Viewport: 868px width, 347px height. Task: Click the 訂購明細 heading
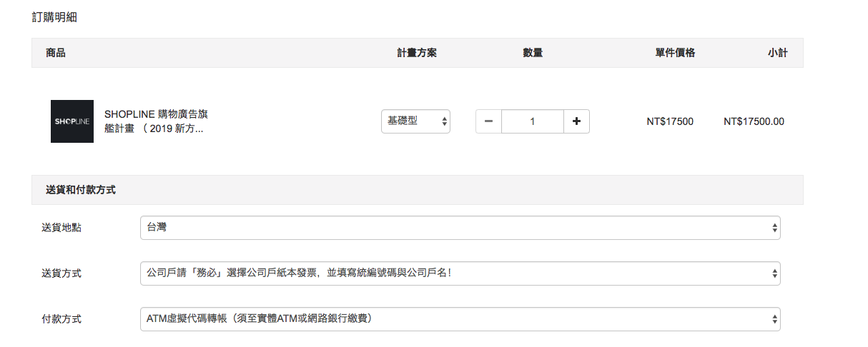(x=54, y=18)
